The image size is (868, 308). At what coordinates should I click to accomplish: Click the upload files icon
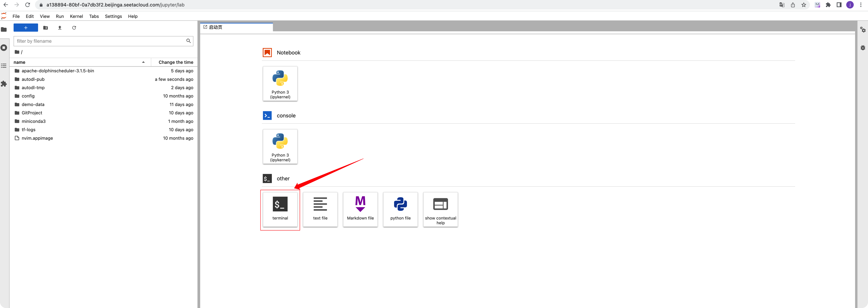coord(60,28)
